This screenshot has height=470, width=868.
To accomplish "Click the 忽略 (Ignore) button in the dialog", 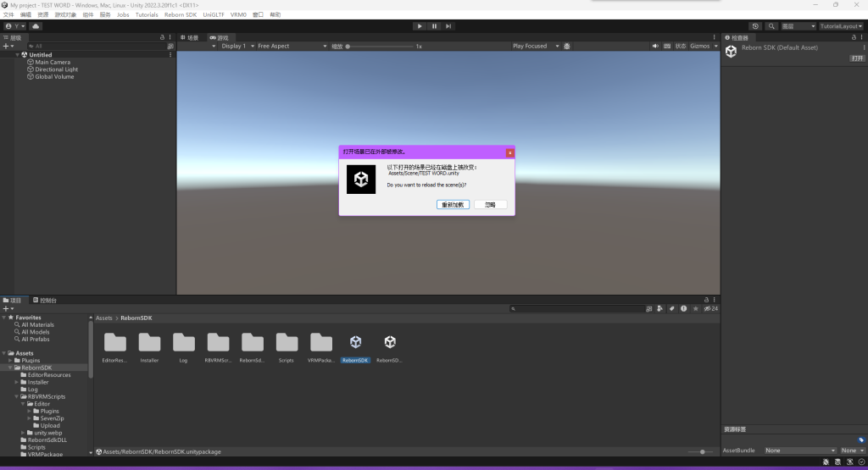I will [x=490, y=205].
